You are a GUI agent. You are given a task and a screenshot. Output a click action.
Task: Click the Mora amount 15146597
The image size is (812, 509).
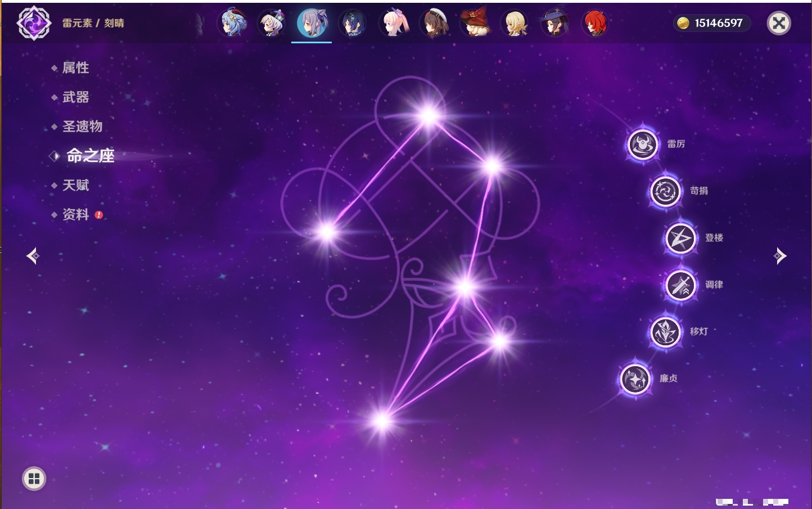click(x=719, y=23)
